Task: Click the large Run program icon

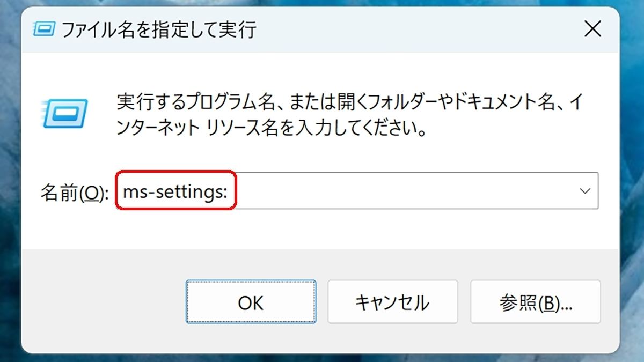Action: 64,114
